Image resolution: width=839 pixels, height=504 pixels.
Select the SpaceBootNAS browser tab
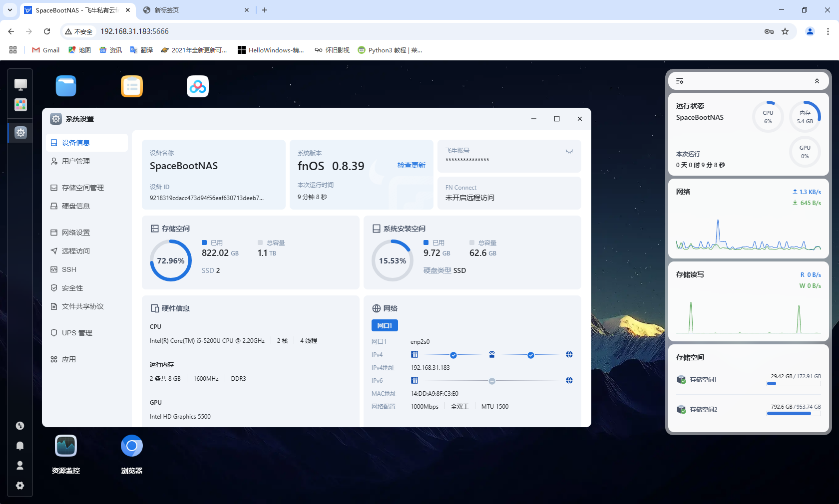click(77, 10)
